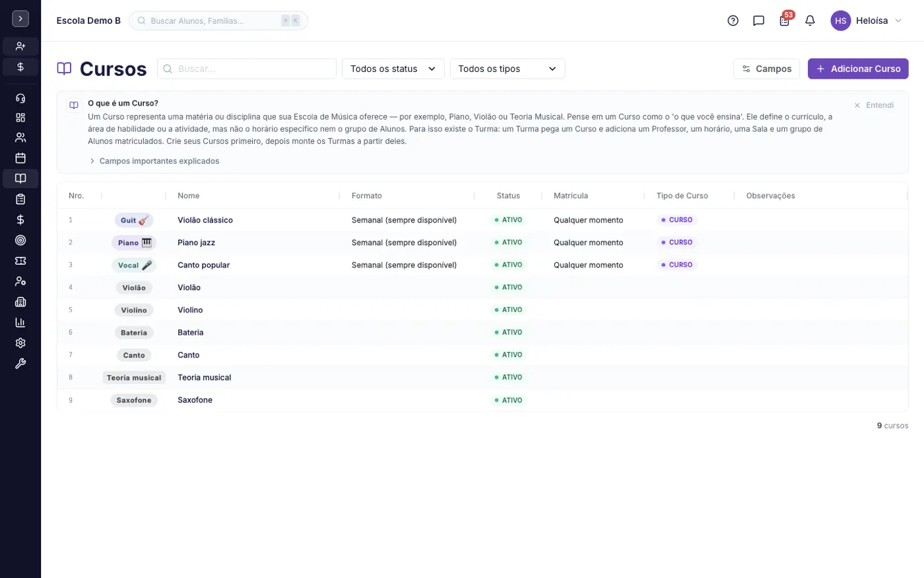Open the building icon in the sidebar
Viewport: 924px width, 578px height.
click(20, 302)
